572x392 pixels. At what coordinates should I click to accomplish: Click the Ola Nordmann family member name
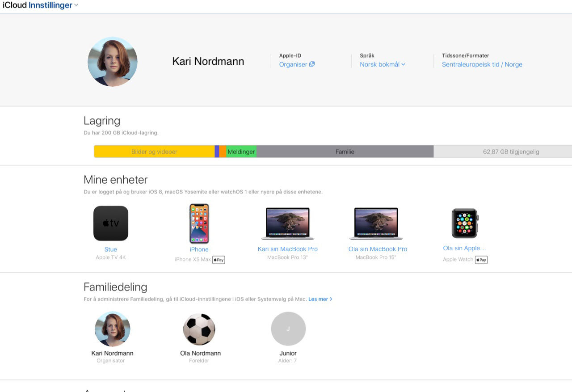pos(200,353)
